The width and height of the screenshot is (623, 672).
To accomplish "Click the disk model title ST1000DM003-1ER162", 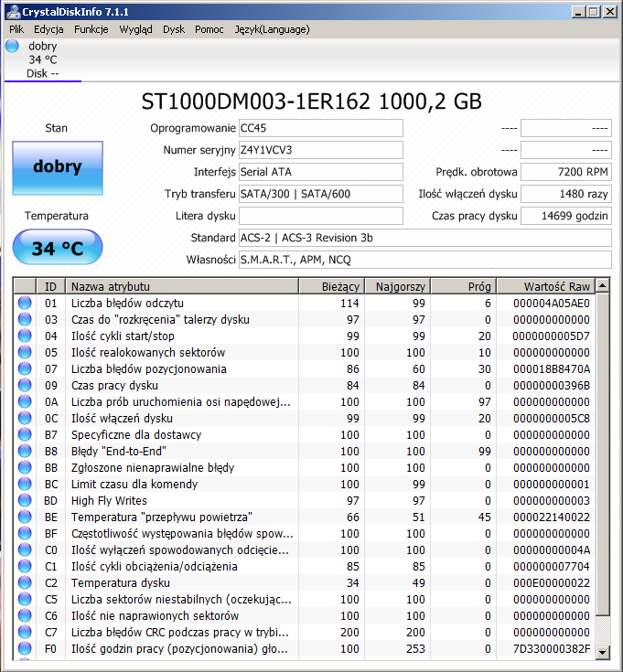I will (x=255, y=101).
